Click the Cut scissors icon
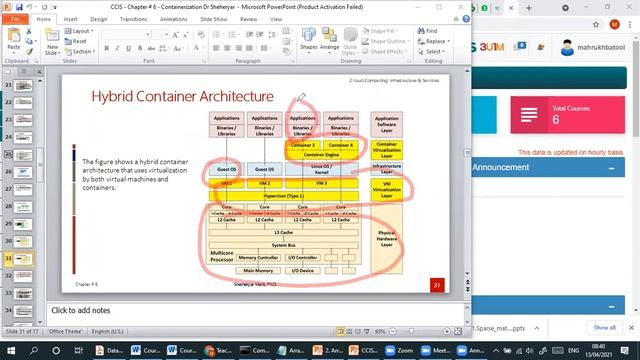Image resolution: width=640 pixels, height=360 pixels. pyautogui.click(x=29, y=31)
